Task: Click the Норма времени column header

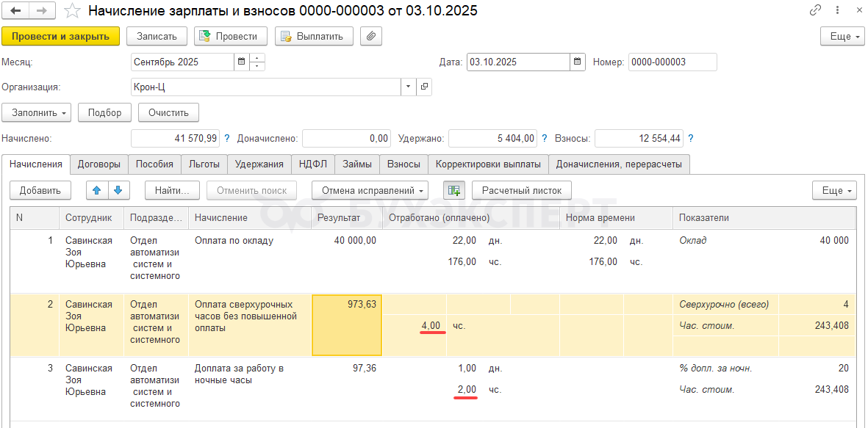Action: pyautogui.click(x=617, y=218)
